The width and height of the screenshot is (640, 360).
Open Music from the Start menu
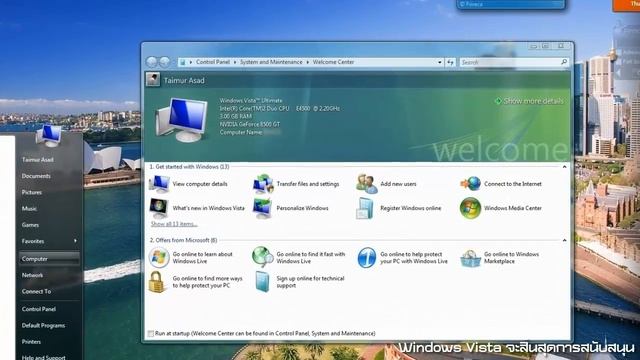tap(29, 209)
